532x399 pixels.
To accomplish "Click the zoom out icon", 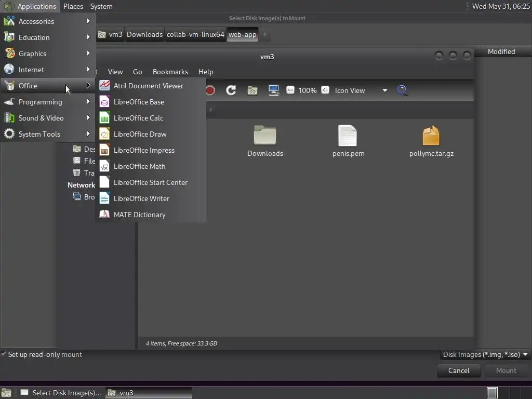I will pos(290,90).
